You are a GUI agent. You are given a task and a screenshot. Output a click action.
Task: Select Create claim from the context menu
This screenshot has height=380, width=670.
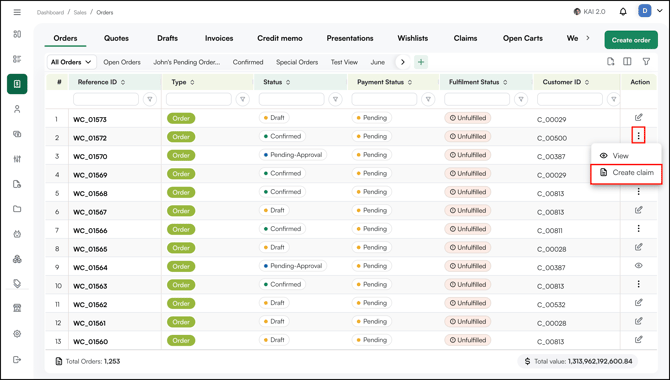(626, 173)
